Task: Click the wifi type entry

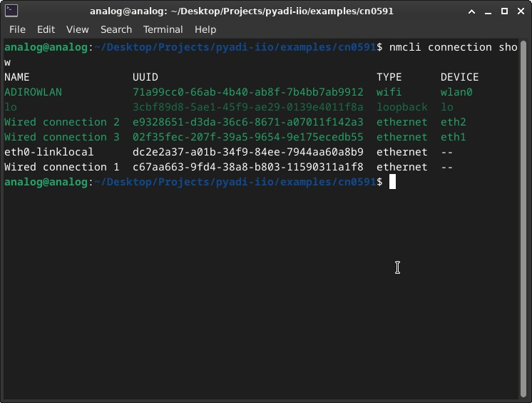Action: (389, 92)
